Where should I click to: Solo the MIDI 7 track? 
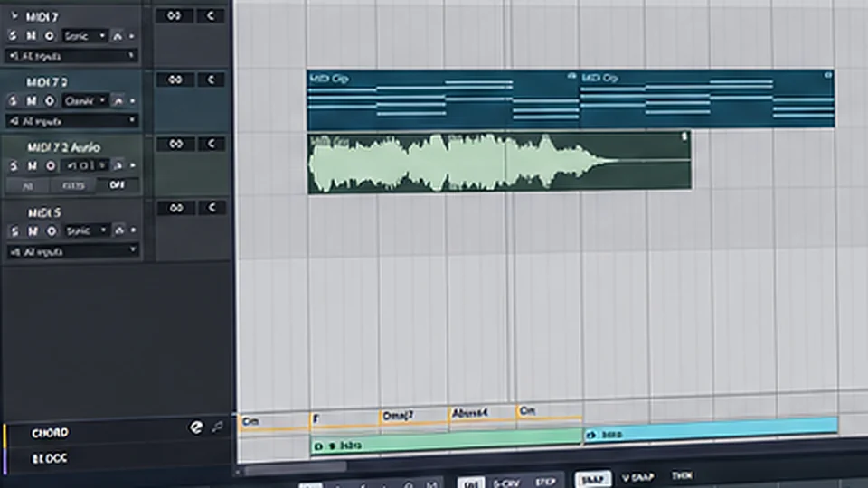pyautogui.click(x=12, y=36)
